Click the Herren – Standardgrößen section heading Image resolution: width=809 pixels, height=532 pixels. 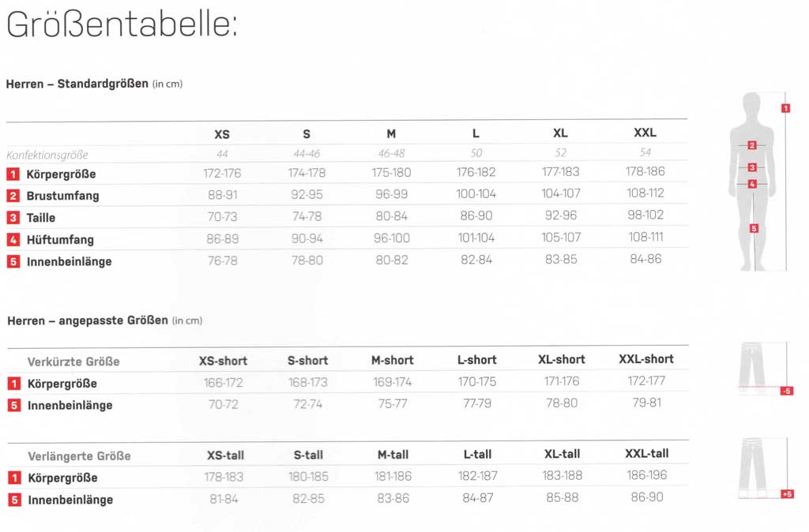pos(77,84)
